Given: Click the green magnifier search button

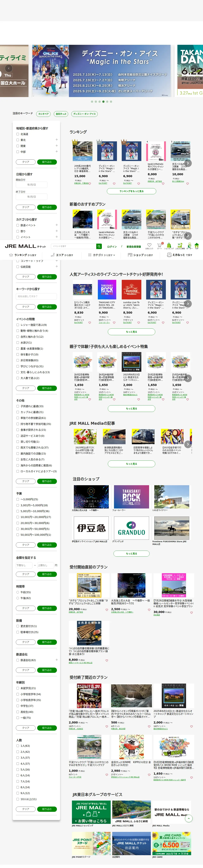Looking at the screenshot, I should [x=99, y=246].
